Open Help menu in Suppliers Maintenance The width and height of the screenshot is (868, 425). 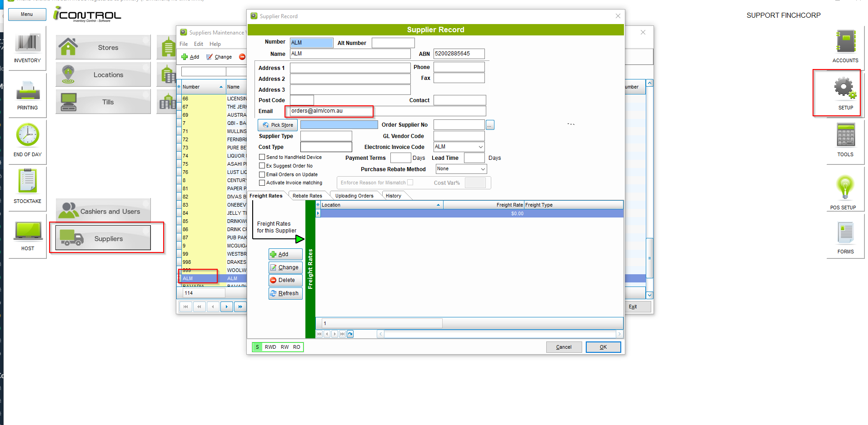point(215,44)
